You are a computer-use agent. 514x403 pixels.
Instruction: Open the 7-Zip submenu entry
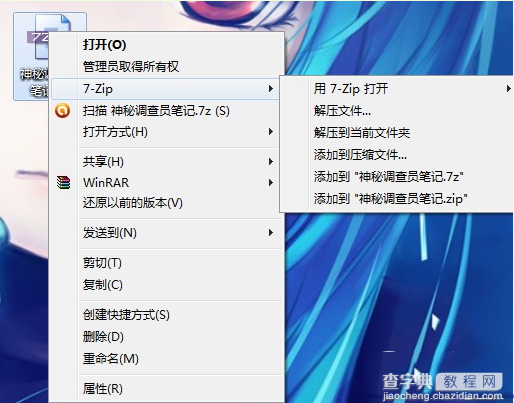coord(165,89)
